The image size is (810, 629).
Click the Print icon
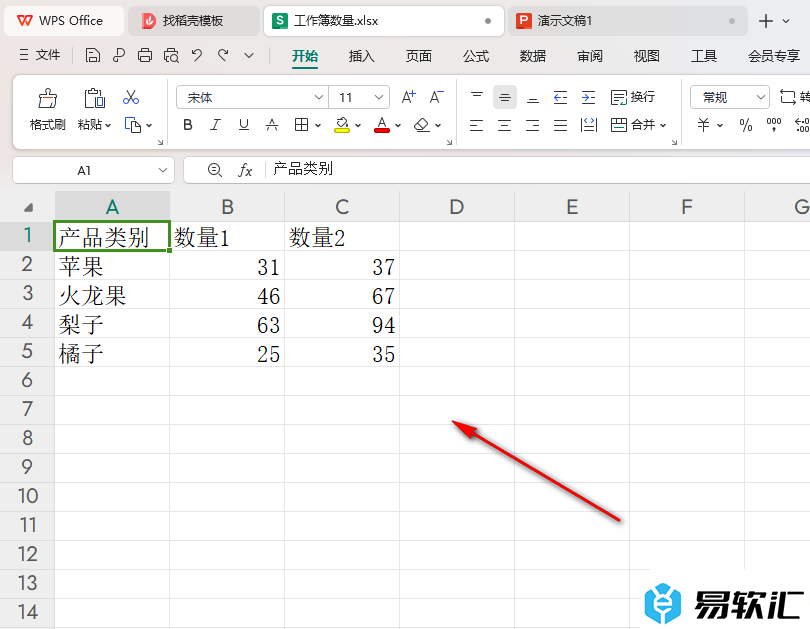point(145,55)
